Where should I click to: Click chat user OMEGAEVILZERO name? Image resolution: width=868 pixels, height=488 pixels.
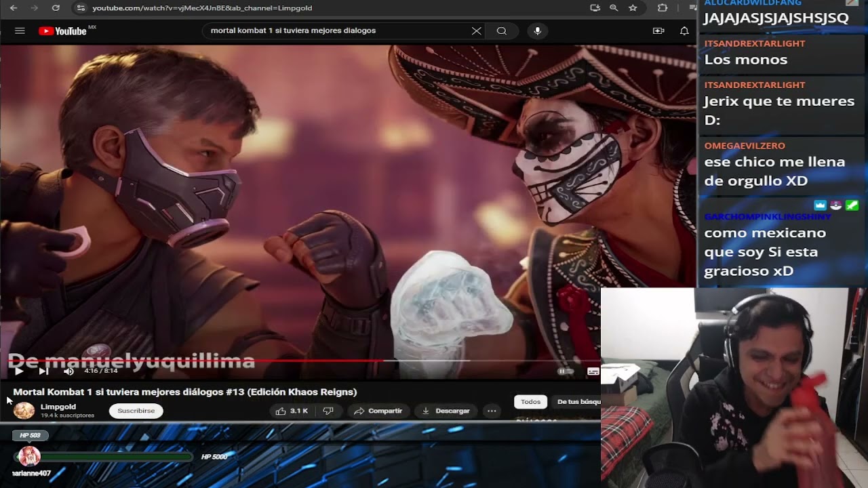(745, 146)
